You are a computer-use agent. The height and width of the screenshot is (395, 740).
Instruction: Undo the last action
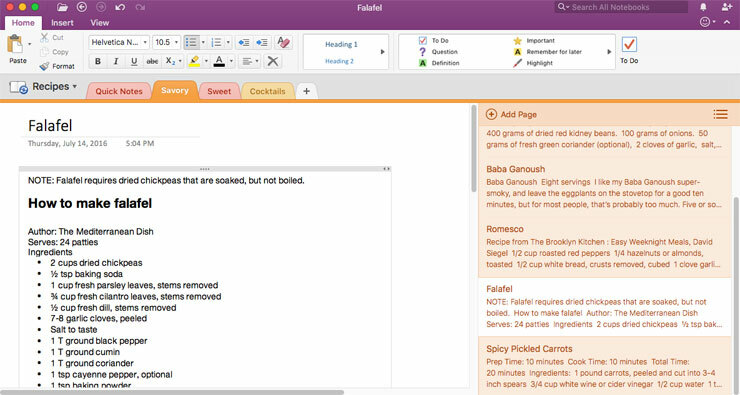click(x=120, y=7)
